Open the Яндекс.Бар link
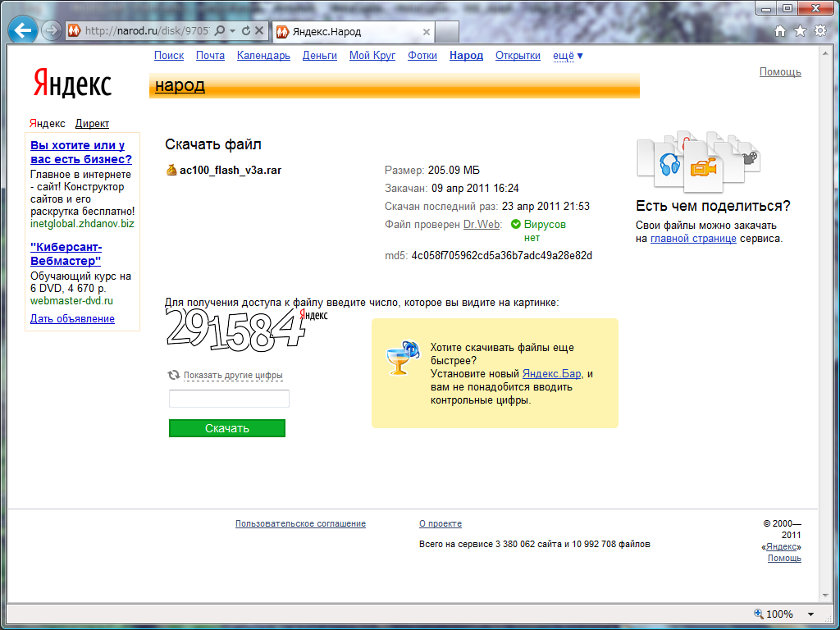 pos(551,374)
